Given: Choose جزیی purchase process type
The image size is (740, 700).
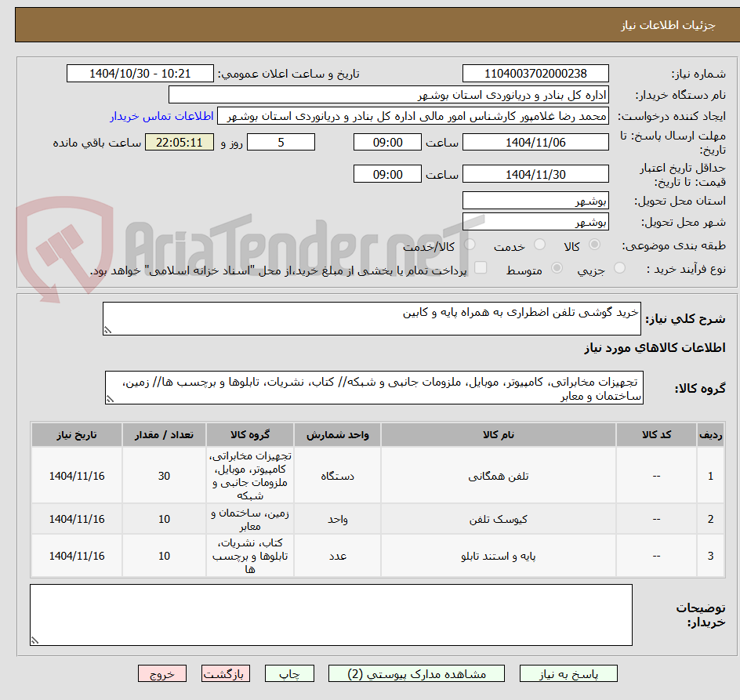Looking at the screenshot, I should pos(619,268).
